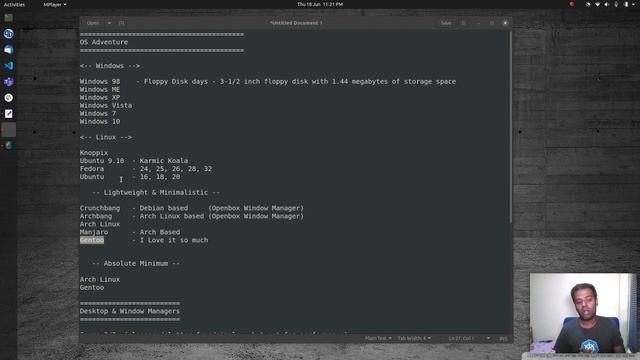Open the system menu arrow in top bar

tap(634, 4)
